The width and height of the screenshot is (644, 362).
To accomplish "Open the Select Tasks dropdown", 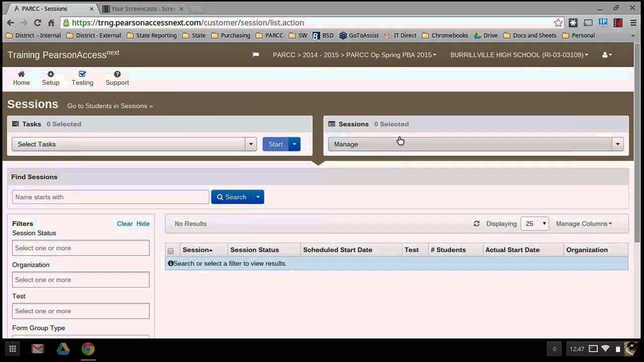I will click(x=134, y=144).
